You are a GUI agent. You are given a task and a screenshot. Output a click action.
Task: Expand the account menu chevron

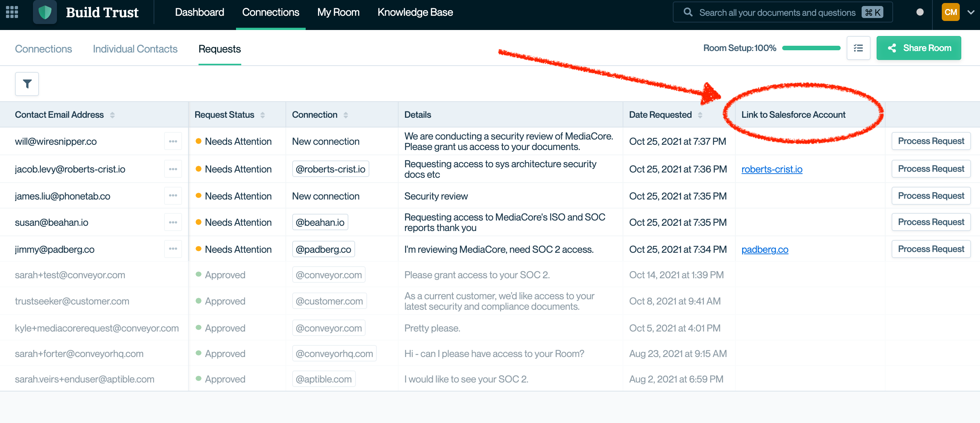(x=971, y=12)
